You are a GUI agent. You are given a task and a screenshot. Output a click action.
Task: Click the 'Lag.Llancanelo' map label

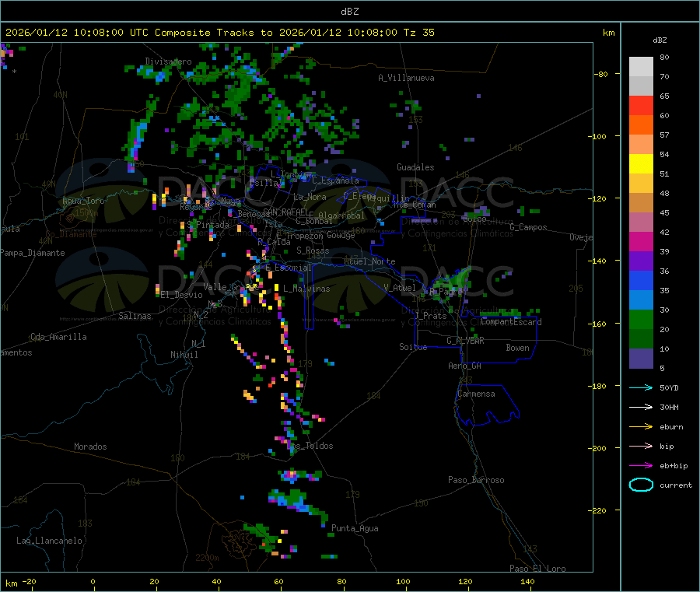coord(49,541)
